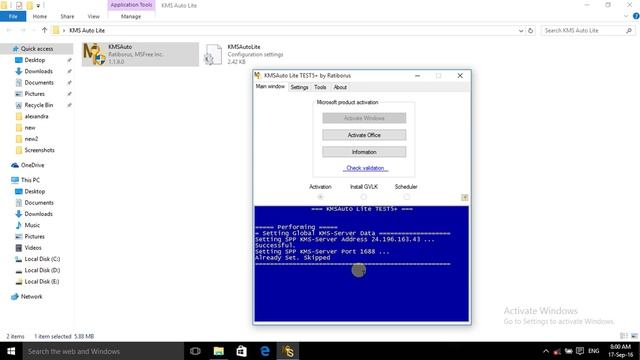The image size is (640, 360).
Task: Open OneDrive in the navigation pane
Action: [x=32, y=165]
